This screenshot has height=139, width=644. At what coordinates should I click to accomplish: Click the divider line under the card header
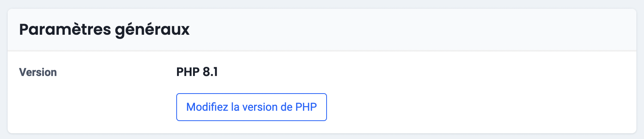[322, 50]
